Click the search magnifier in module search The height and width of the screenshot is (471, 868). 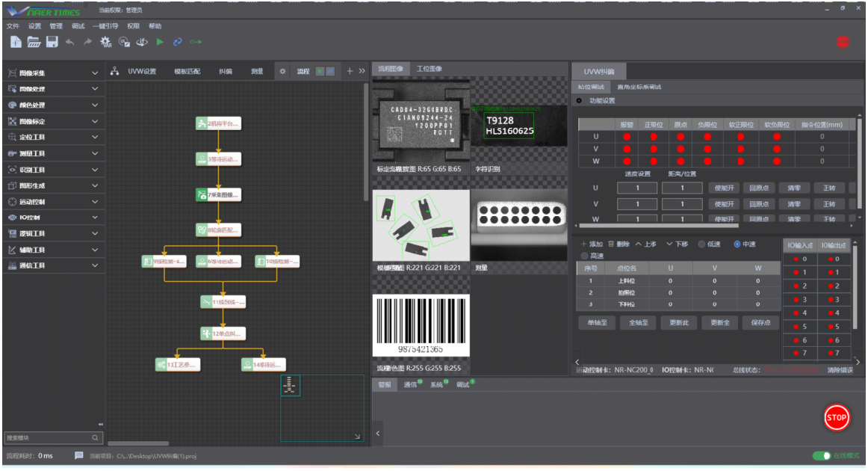pos(95,438)
